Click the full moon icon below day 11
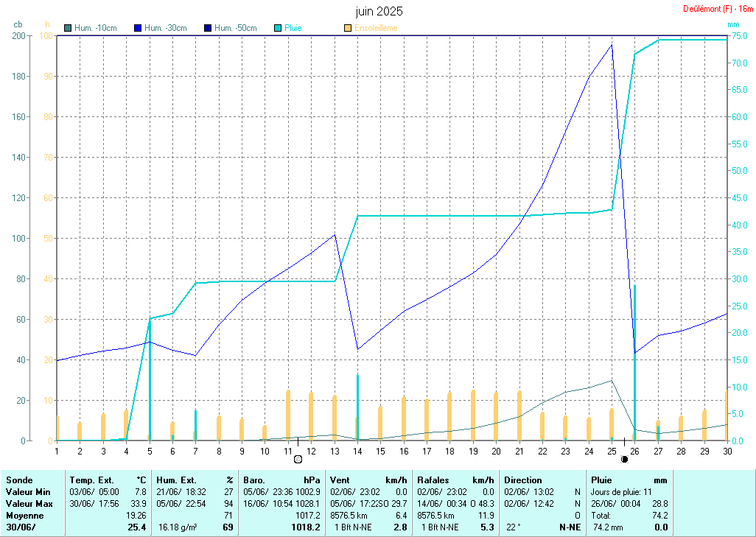Viewport: 756px width, 537px height. click(298, 459)
